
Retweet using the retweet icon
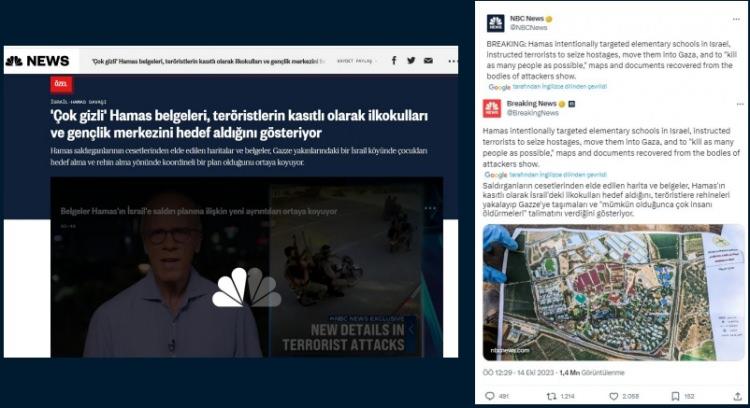tap(551, 396)
